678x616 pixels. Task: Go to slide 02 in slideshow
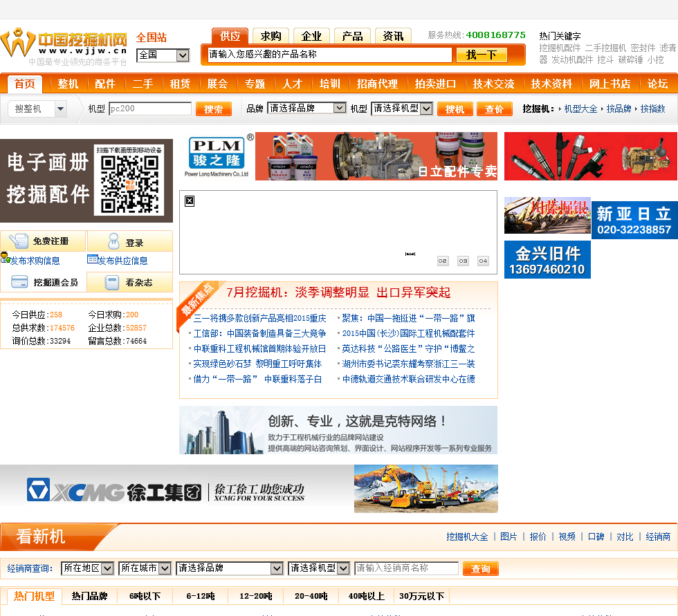tap(442, 261)
